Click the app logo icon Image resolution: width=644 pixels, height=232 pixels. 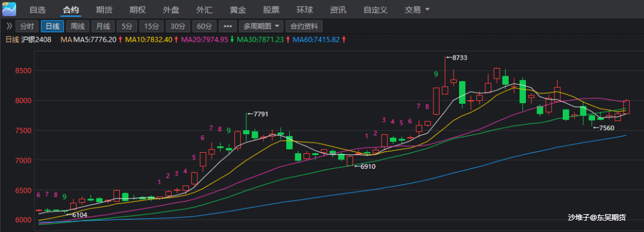9,9
